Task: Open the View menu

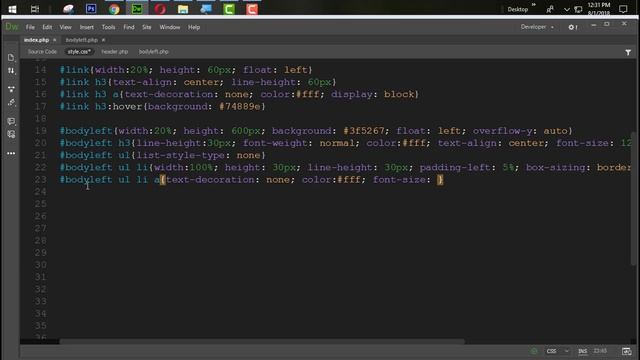Action: pos(65,27)
